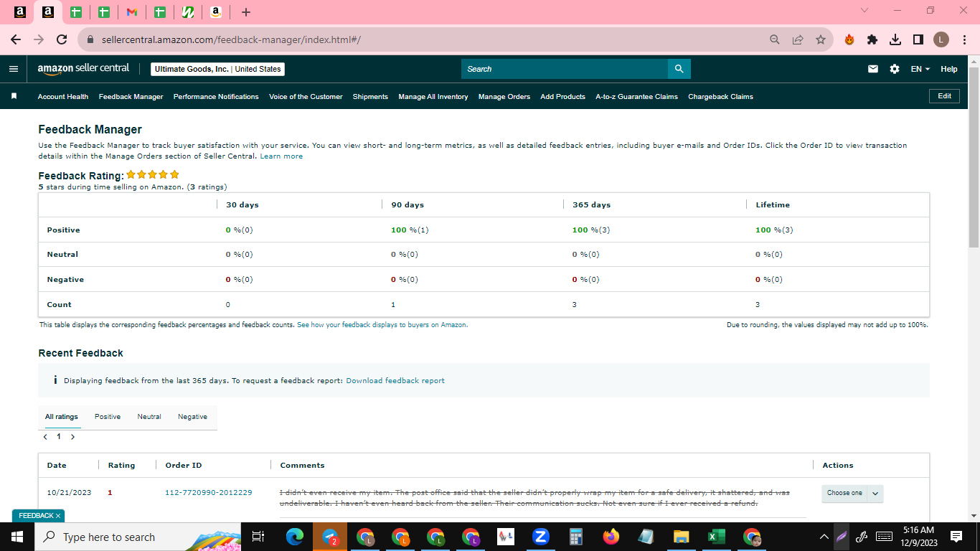980x551 pixels.
Task: Click the bookmark flag icon in nav bar
Action: (14, 96)
